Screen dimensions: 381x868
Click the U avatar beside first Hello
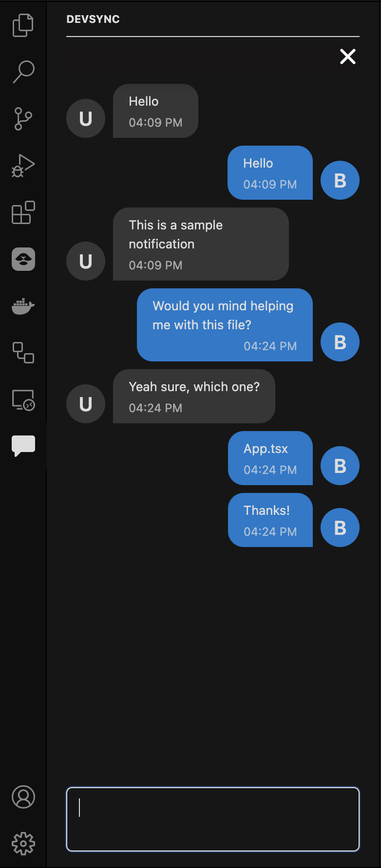click(x=86, y=118)
